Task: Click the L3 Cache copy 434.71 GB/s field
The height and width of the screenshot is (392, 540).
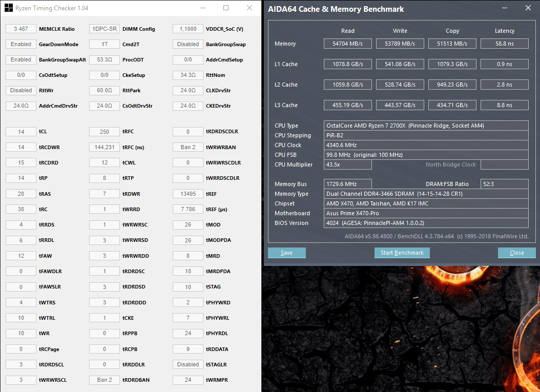Action: tap(452, 105)
